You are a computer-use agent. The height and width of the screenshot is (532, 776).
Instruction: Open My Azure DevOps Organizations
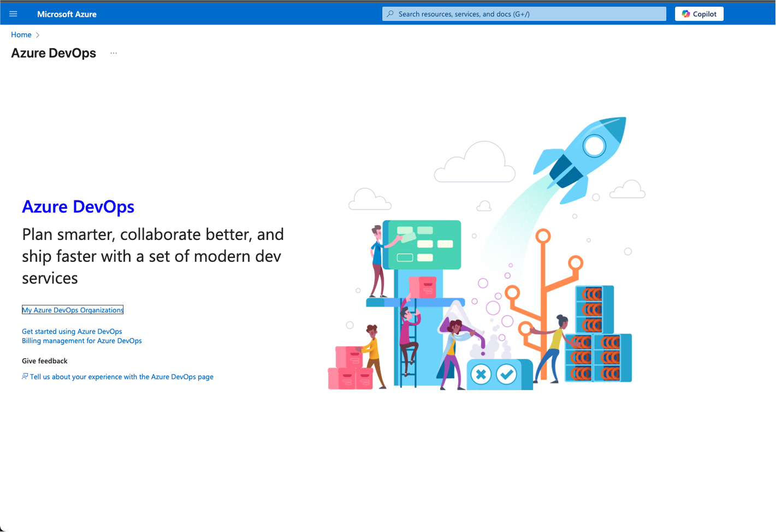point(73,310)
